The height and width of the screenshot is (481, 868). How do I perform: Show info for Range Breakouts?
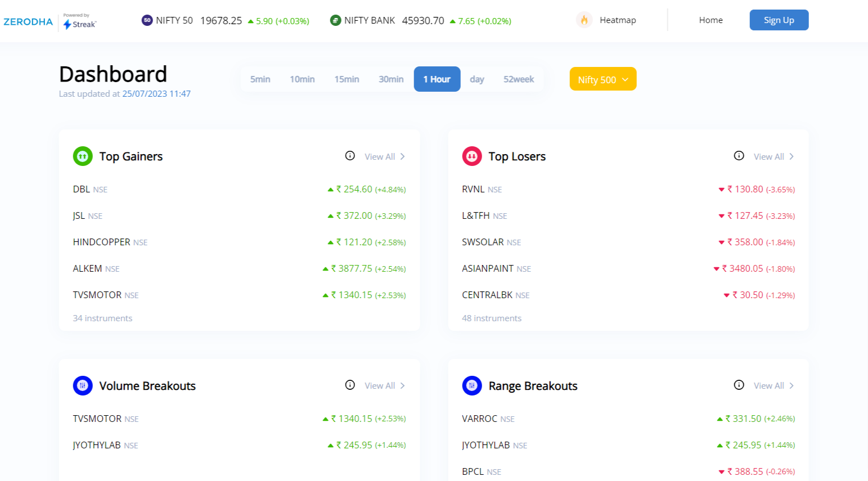point(739,385)
